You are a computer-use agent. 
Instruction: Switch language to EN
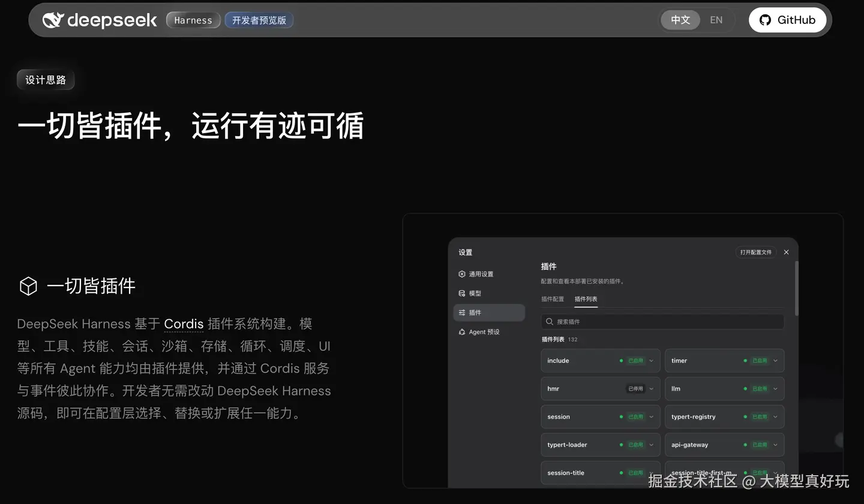tap(716, 20)
